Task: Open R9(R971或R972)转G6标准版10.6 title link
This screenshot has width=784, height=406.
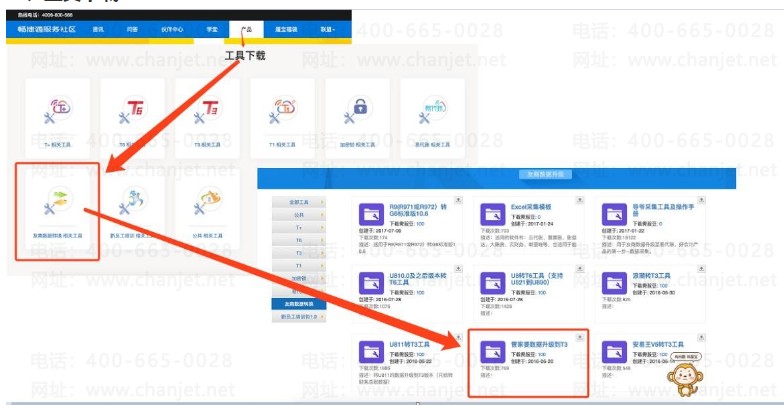Action: (418, 210)
